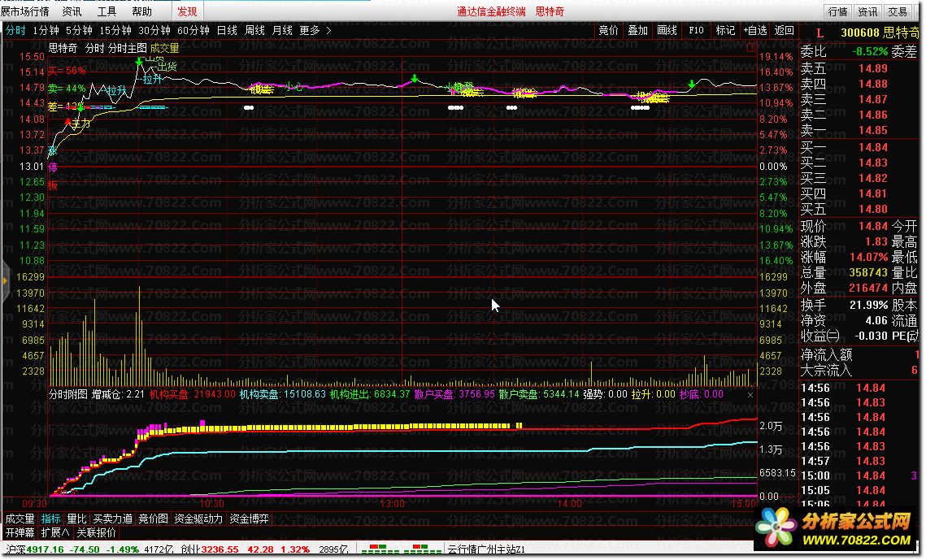Image resolution: width=926 pixels, height=560 pixels.
Task: Toggle the 开弹幕 option
Action: [x=20, y=533]
